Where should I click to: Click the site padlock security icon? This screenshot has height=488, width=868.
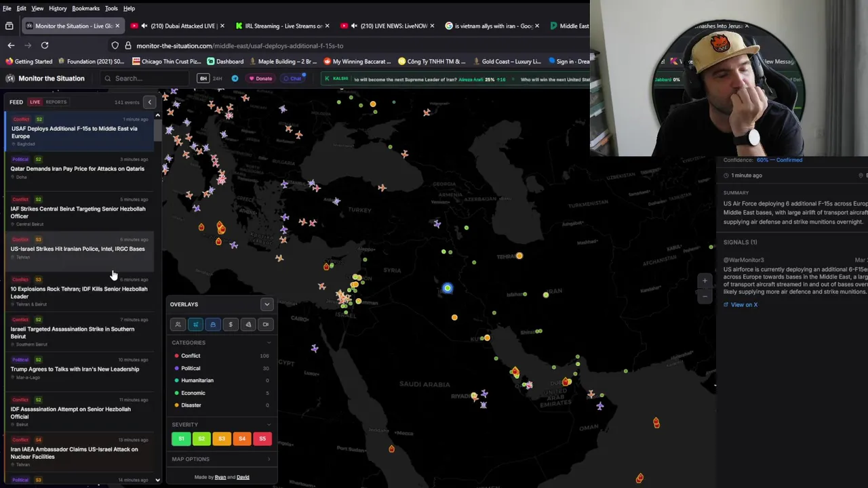[x=127, y=45]
